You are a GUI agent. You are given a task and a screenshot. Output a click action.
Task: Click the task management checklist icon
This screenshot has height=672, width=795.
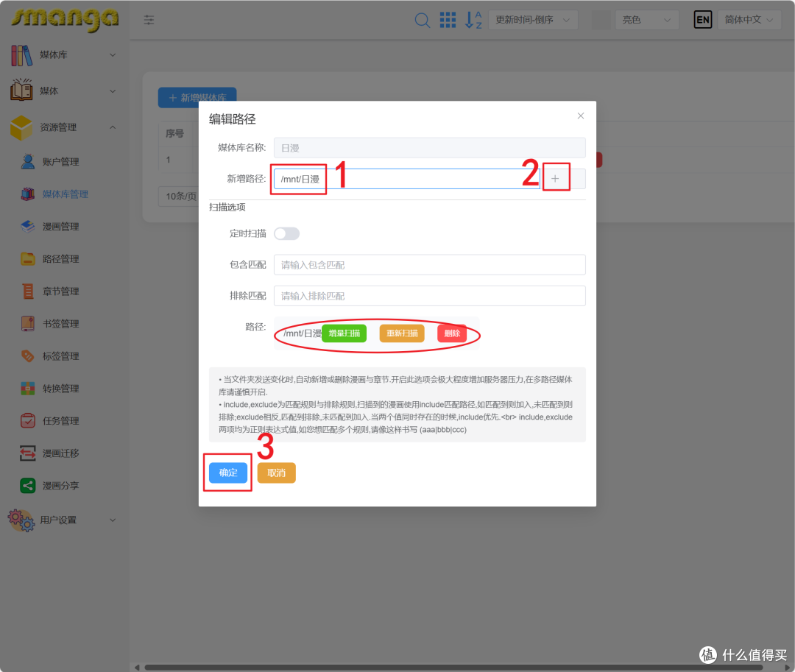pyautogui.click(x=28, y=420)
